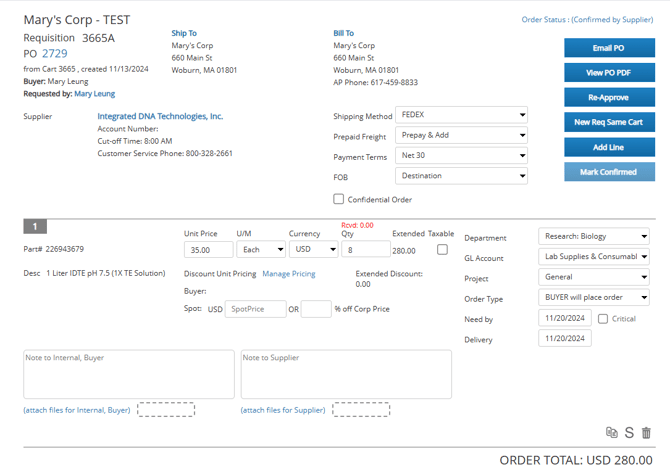670x470 pixels.
Task: Click the Mark Confirmed button
Action: click(609, 171)
